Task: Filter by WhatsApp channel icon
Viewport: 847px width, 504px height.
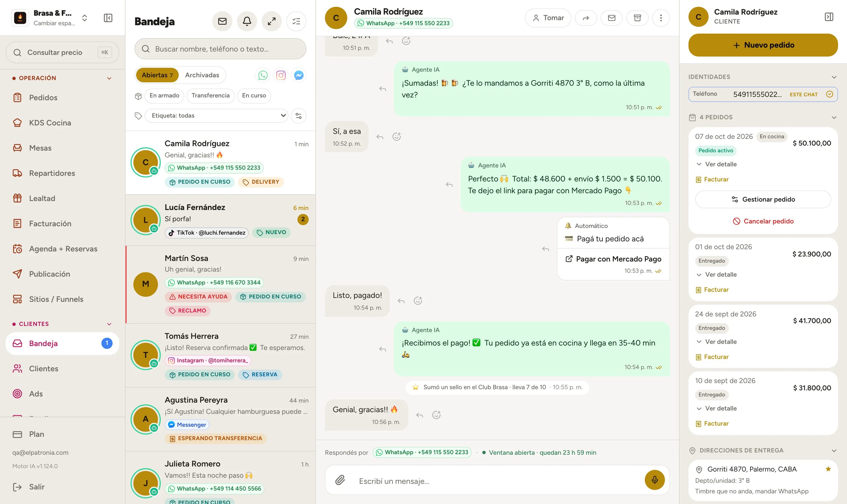Action: click(263, 75)
